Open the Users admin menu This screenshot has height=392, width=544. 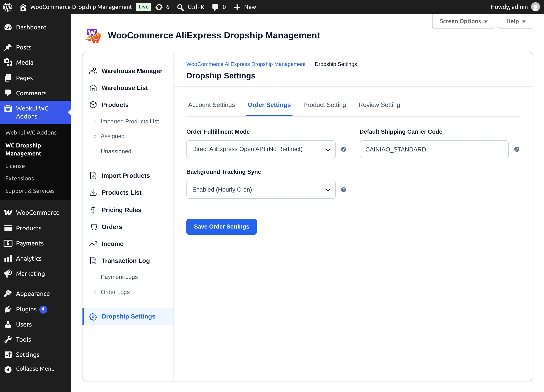point(36,324)
